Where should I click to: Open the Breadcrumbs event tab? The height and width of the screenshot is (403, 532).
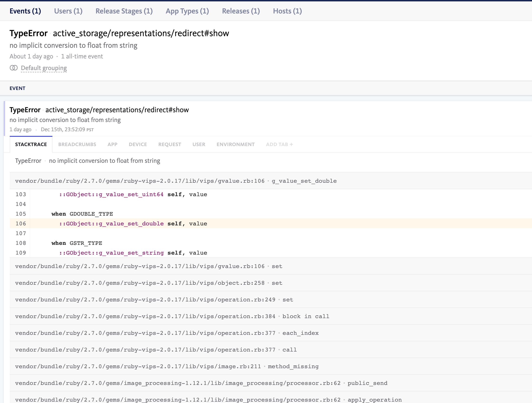pos(77,144)
